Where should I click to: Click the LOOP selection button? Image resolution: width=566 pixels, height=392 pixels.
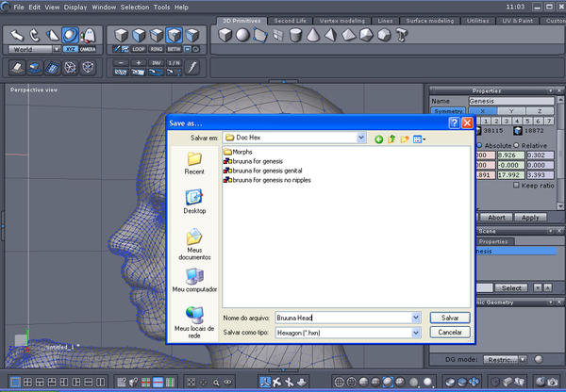(139, 49)
